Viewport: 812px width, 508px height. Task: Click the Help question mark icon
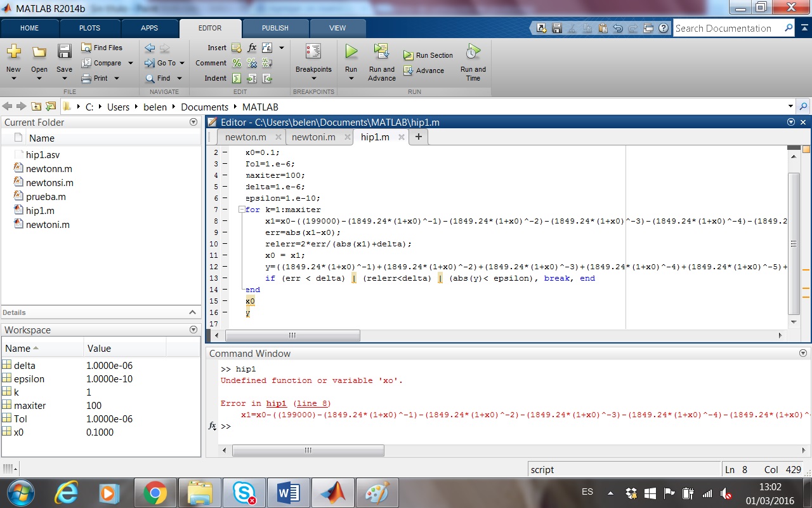[664, 28]
